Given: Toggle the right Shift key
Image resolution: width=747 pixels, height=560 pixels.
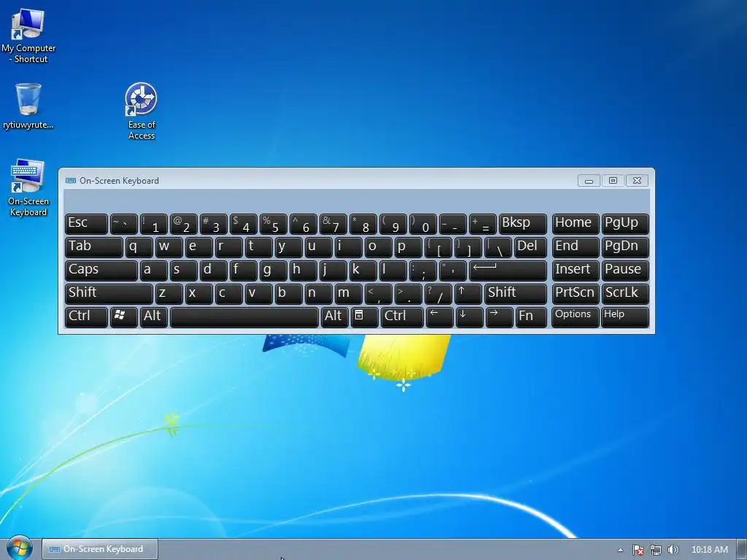Looking at the screenshot, I should pyautogui.click(x=516, y=293).
